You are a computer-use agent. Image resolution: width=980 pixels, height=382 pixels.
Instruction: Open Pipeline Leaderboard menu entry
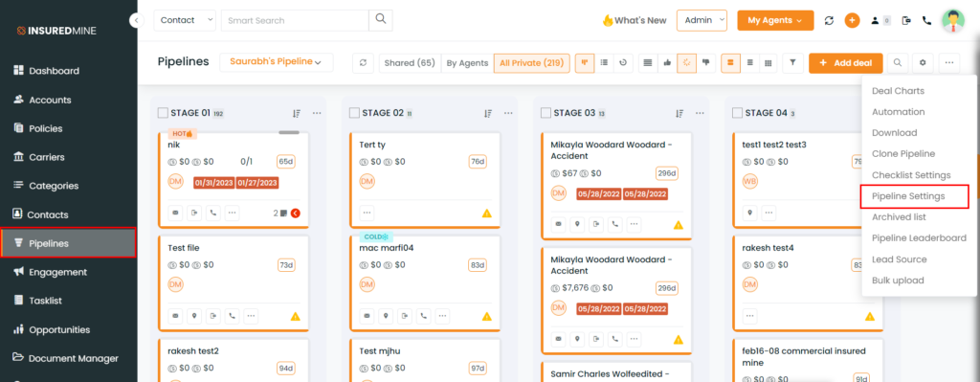[x=919, y=238]
